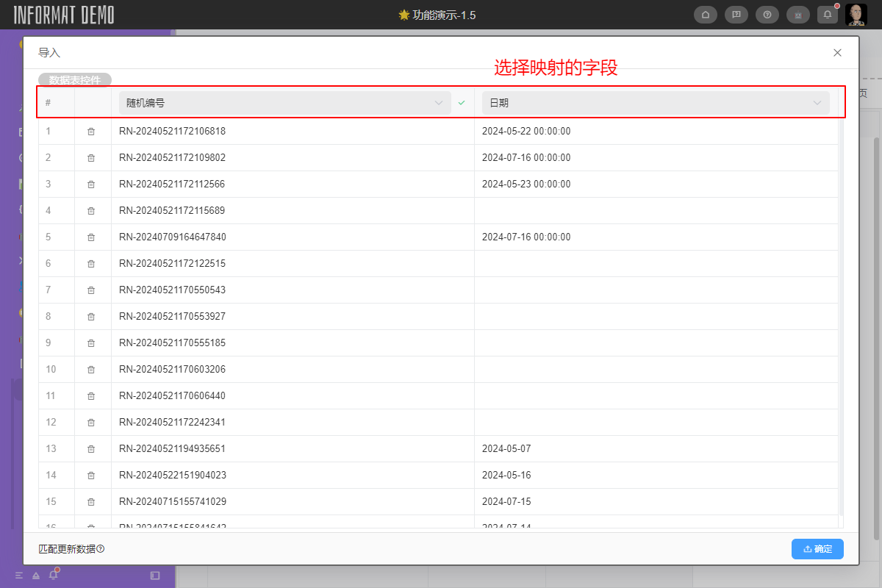
Task: Open the 日期 field mapping dropdown
Action: click(x=655, y=103)
